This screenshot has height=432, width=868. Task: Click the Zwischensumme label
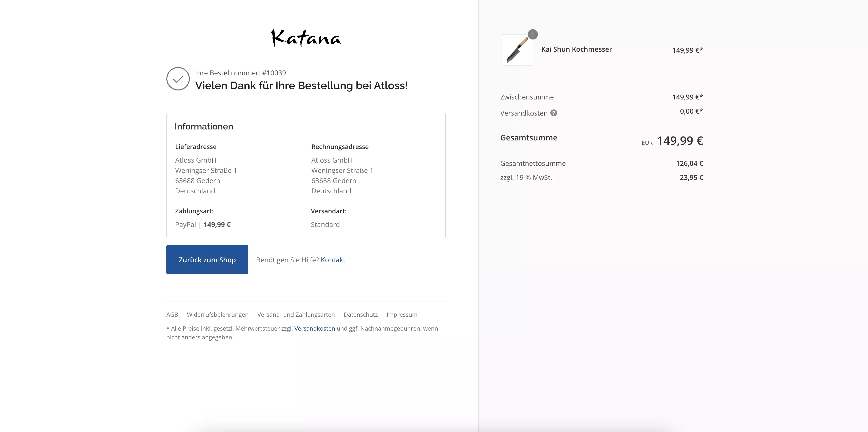[527, 97]
